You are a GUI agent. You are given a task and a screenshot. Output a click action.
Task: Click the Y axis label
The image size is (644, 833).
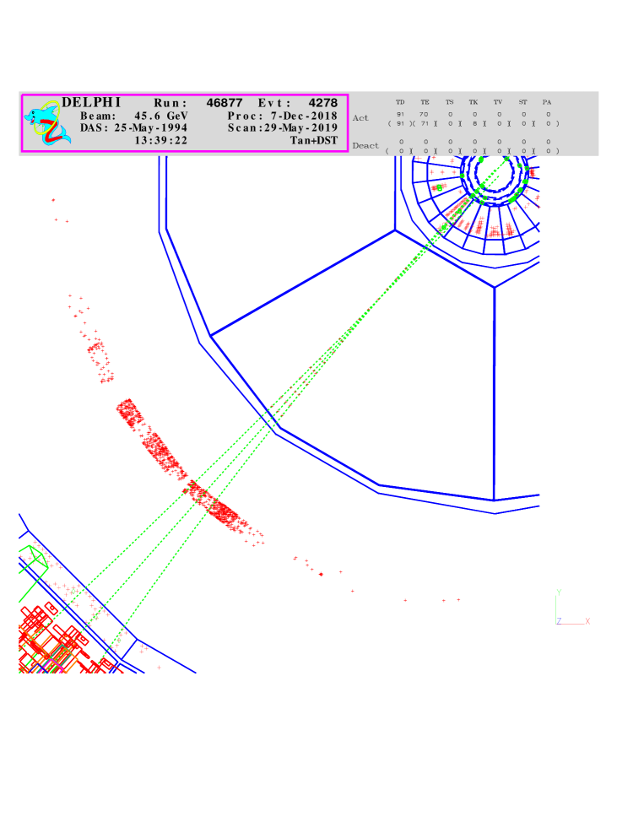click(x=559, y=592)
